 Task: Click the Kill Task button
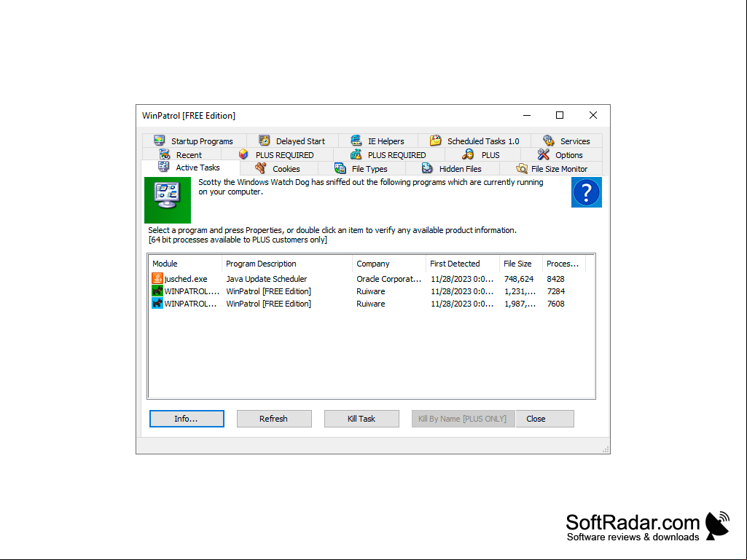point(361,419)
